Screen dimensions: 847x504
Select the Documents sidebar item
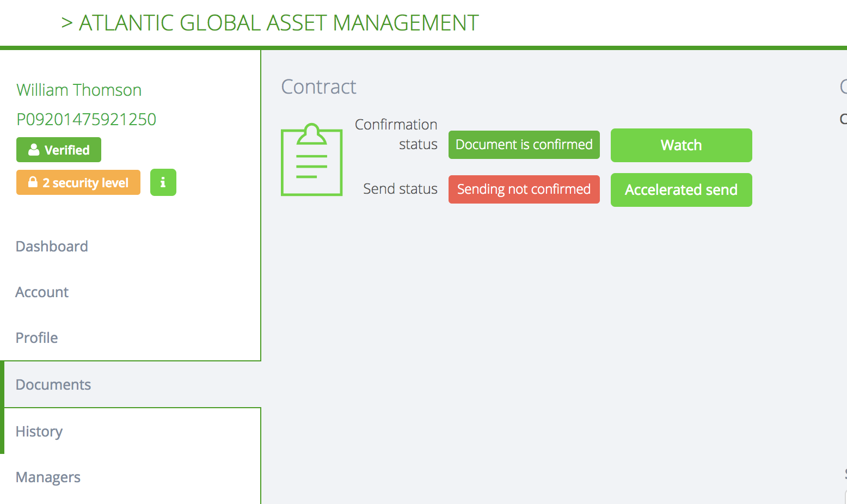53,385
